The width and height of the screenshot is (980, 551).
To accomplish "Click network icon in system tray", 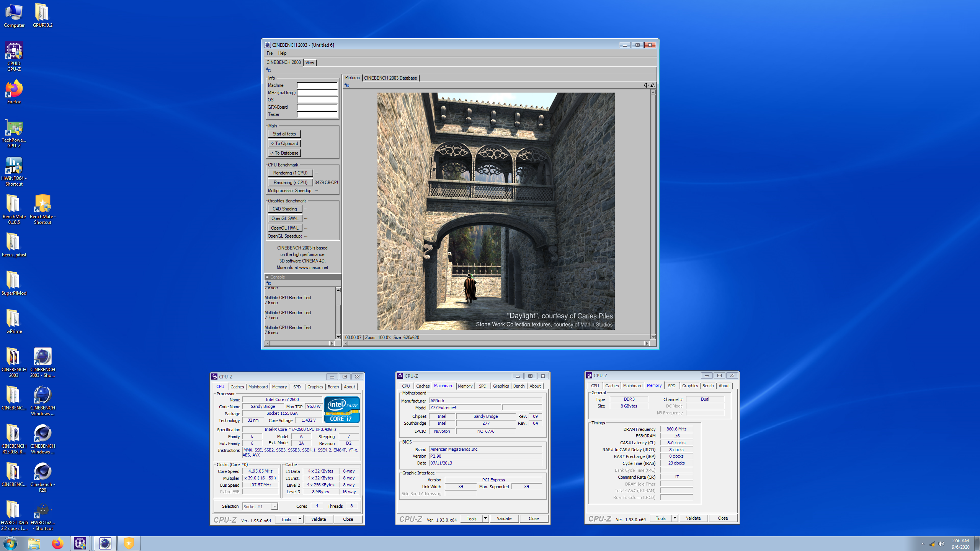I will click(x=932, y=544).
